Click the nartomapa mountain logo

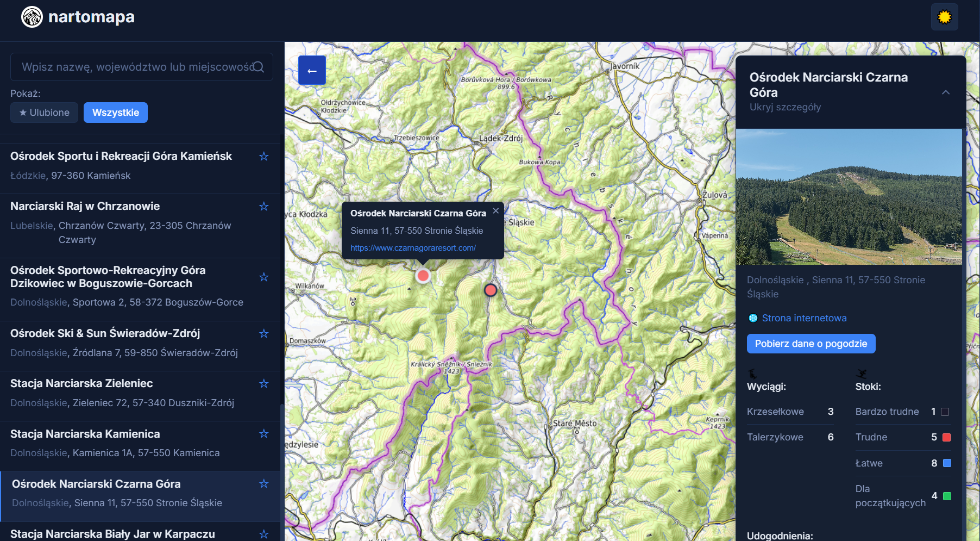click(32, 17)
